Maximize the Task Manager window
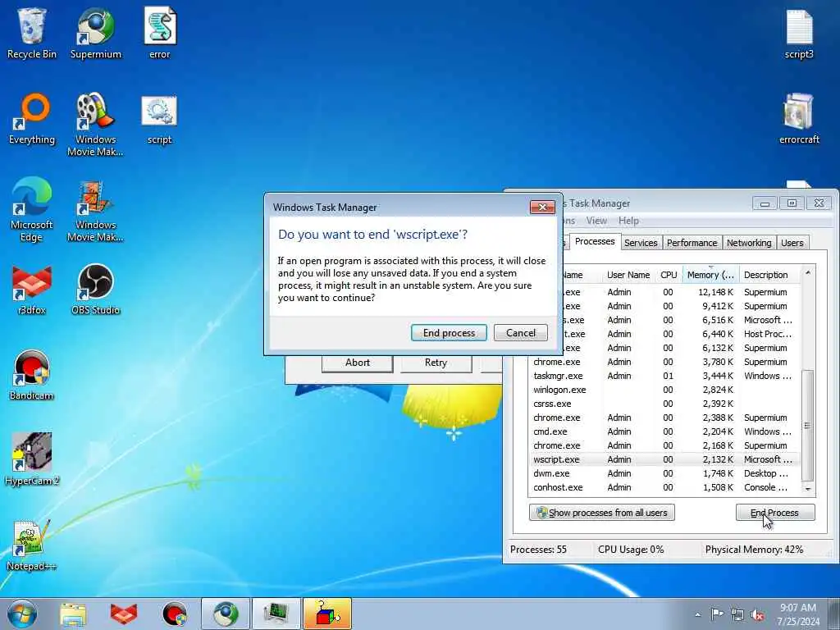 pos(792,203)
